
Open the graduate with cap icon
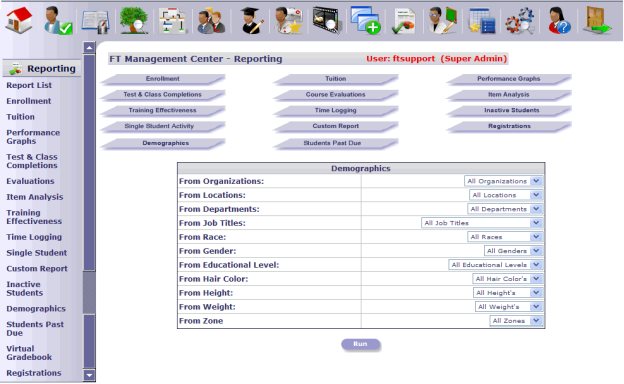251,21
